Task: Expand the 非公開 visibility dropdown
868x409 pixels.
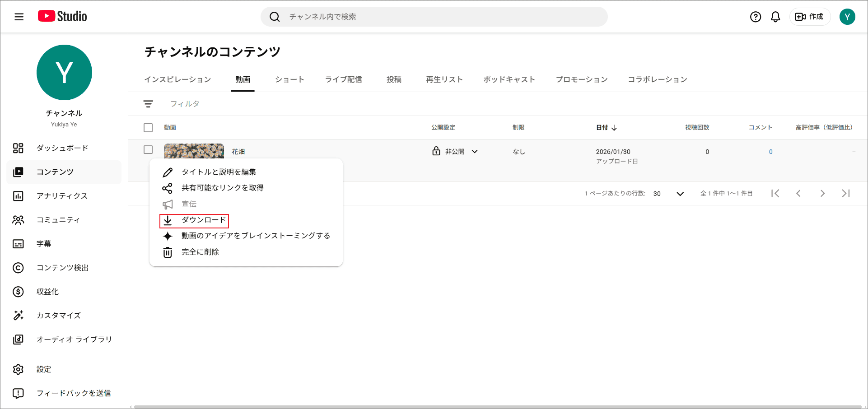Action: tap(475, 151)
